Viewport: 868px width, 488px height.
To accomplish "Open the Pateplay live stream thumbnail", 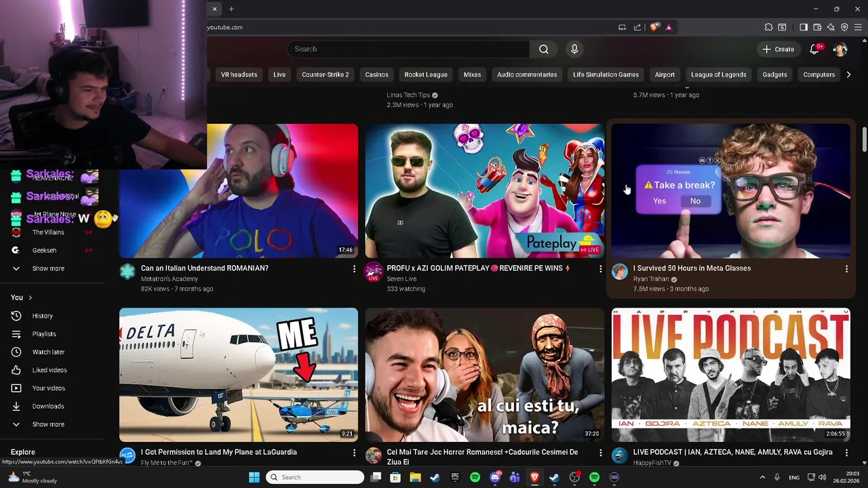I will [484, 190].
